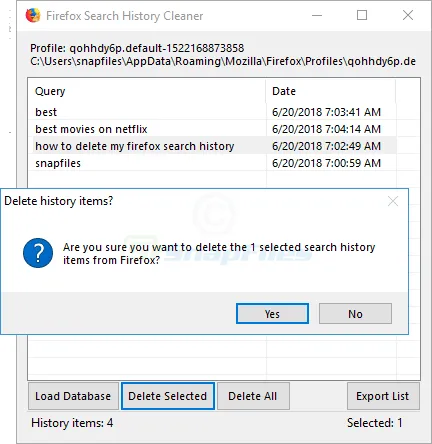Close the Delete history items dialog

tap(393, 201)
